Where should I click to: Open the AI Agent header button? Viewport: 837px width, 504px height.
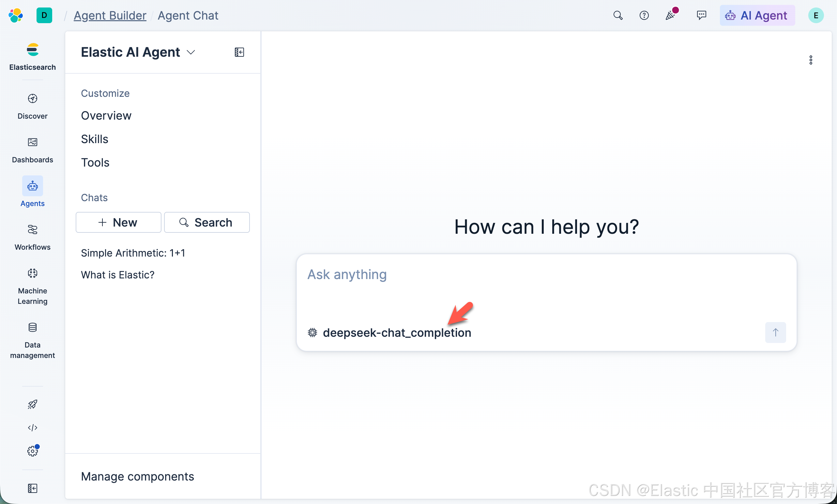pos(757,15)
